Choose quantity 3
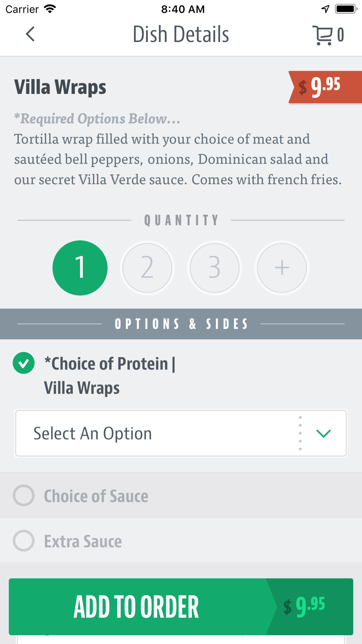Image resolution: width=362 pixels, height=644 pixels. (x=214, y=268)
